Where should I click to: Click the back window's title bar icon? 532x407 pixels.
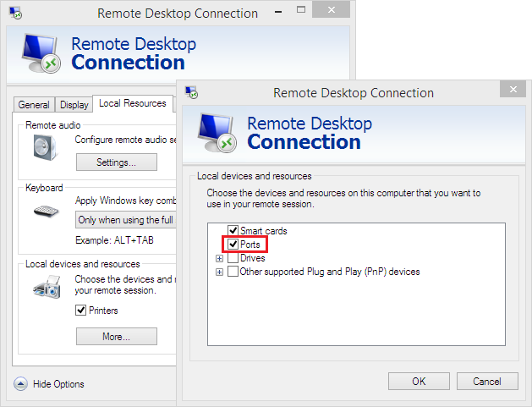(16, 13)
